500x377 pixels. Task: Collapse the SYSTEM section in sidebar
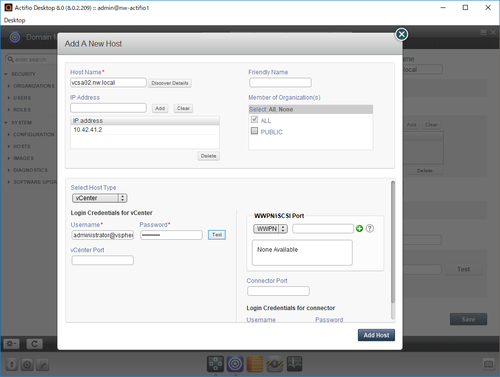[x=6, y=123]
